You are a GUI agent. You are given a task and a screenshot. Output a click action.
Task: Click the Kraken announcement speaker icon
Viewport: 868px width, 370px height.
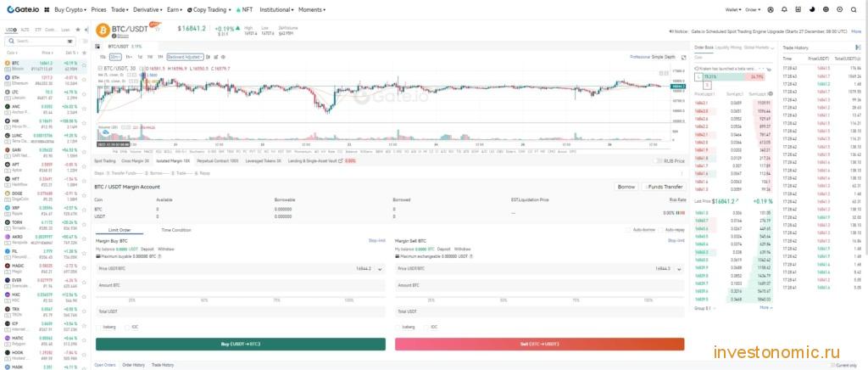[698, 67]
